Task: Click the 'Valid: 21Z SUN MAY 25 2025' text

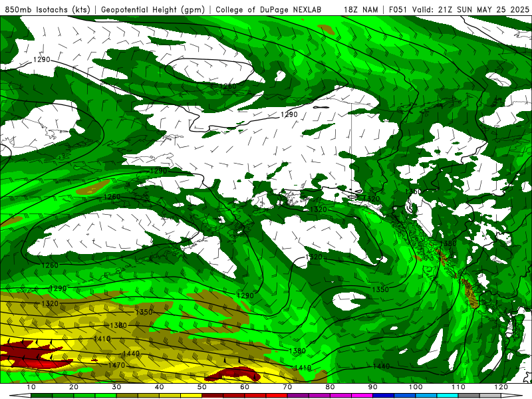Action: (x=471, y=9)
